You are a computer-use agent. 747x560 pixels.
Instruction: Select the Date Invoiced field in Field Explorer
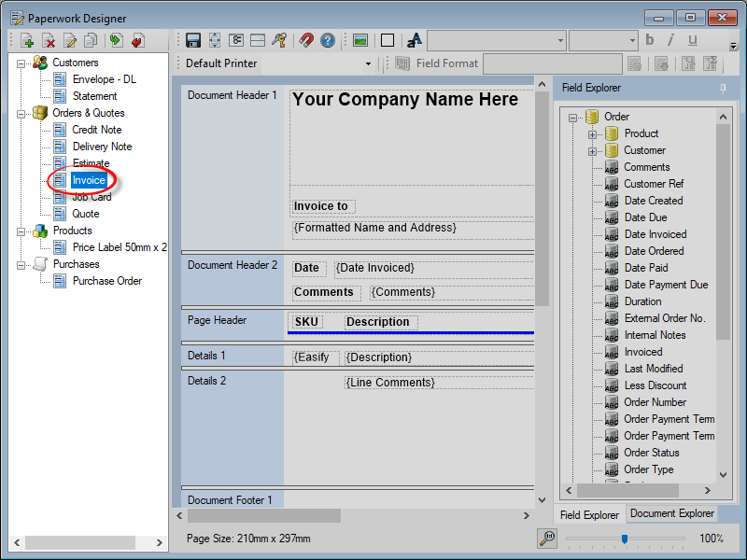(x=655, y=234)
